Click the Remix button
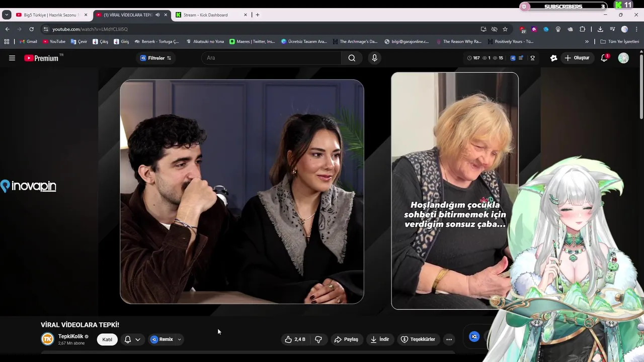The width and height of the screenshot is (644, 362). click(162, 339)
